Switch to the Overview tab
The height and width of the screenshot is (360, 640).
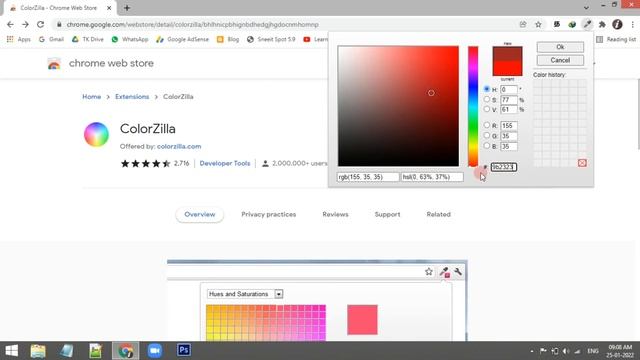coord(200,214)
